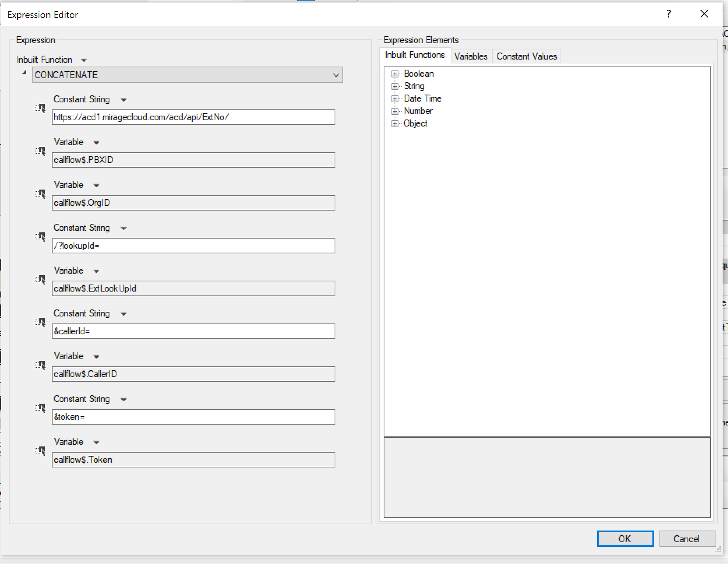The width and height of the screenshot is (728, 564).
Task: Open Variable type dropdown above callflow$.CallerID
Action: point(96,357)
